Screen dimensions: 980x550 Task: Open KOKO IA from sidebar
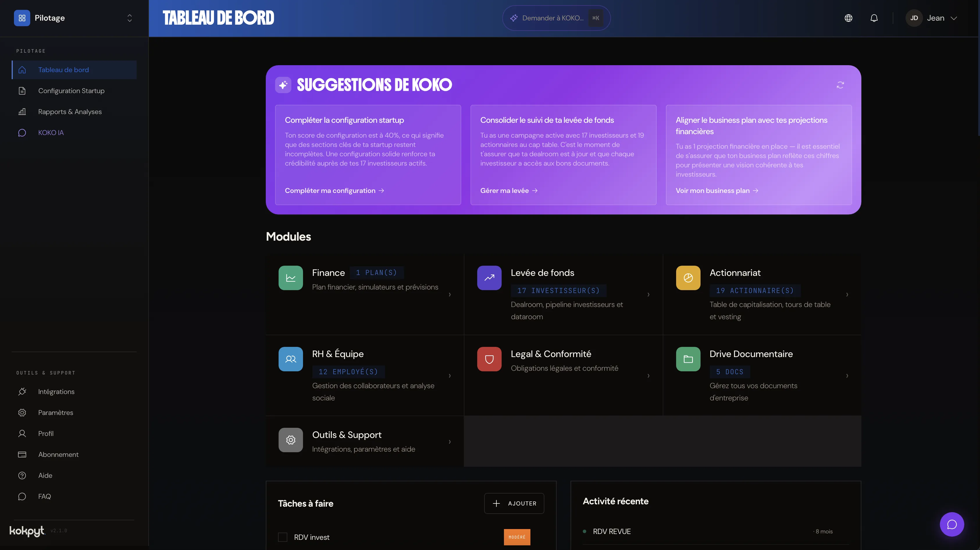click(74, 132)
